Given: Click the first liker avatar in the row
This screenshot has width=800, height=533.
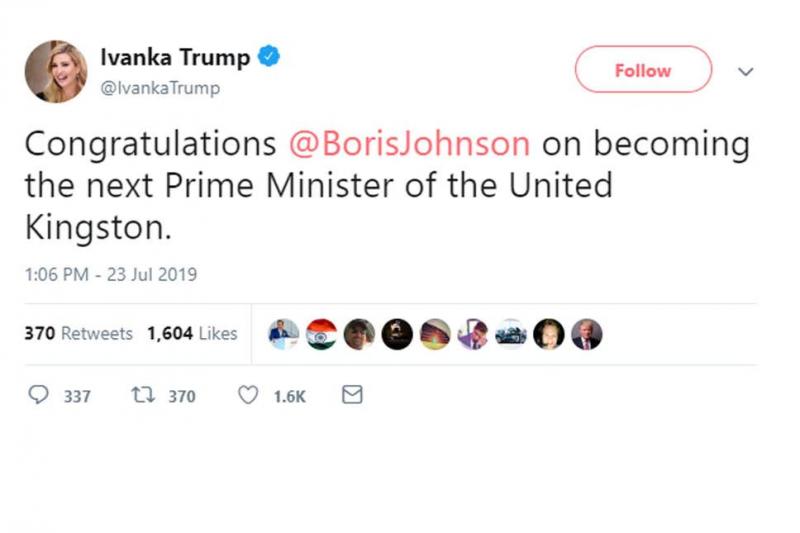Looking at the screenshot, I should (284, 334).
